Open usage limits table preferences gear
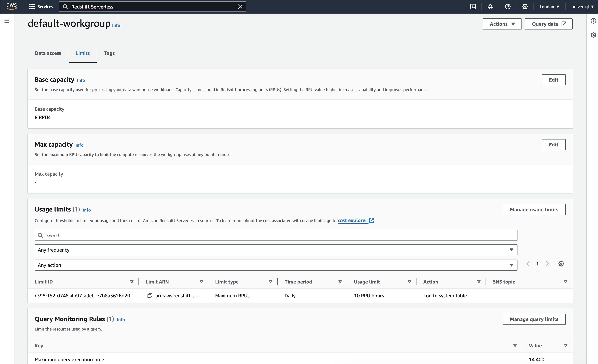 click(x=561, y=264)
